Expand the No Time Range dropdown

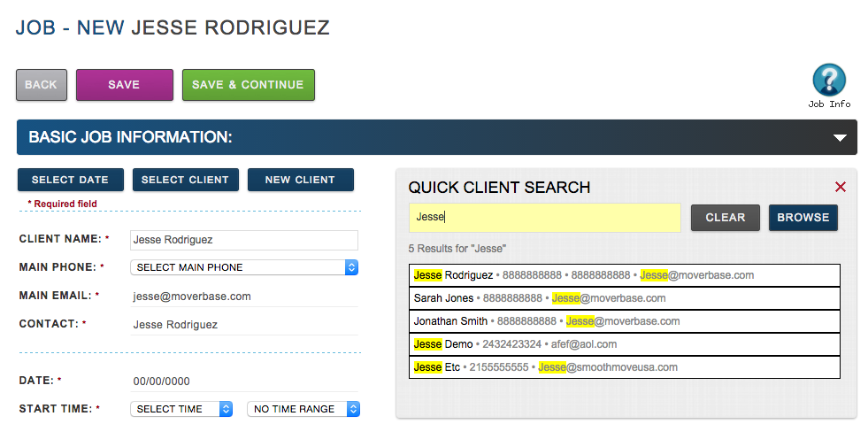coord(303,409)
